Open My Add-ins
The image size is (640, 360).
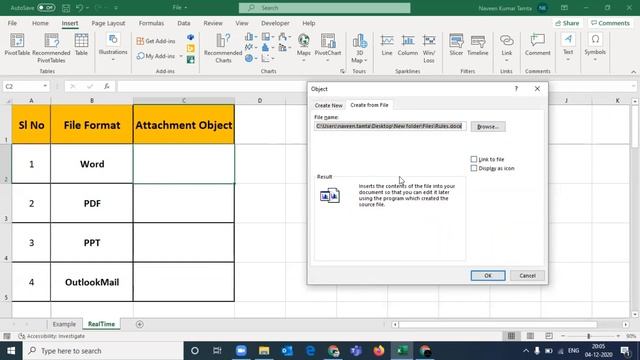click(156, 56)
